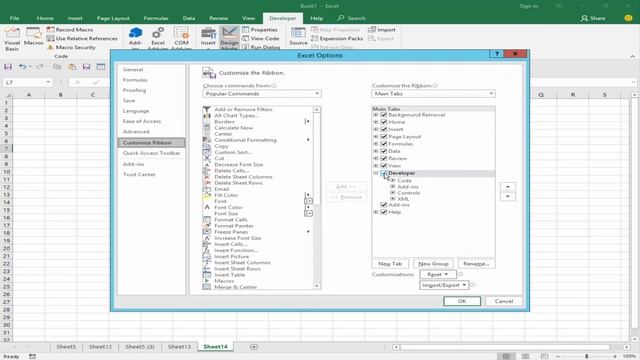Uncheck the Page Layout checkbox
The height and width of the screenshot is (360, 640).
point(384,136)
